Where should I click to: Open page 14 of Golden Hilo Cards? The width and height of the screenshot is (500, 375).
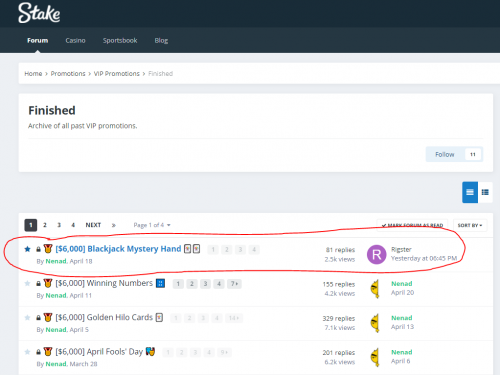234,318
